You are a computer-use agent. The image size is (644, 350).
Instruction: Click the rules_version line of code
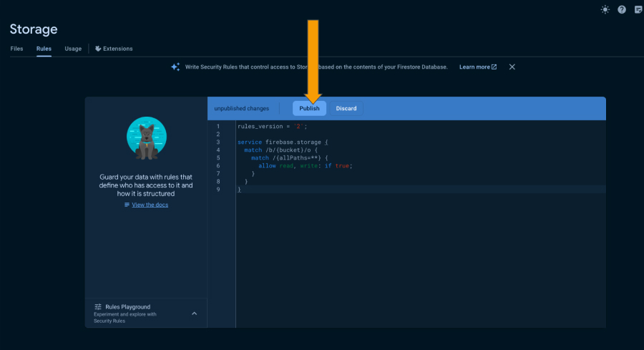click(273, 127)
